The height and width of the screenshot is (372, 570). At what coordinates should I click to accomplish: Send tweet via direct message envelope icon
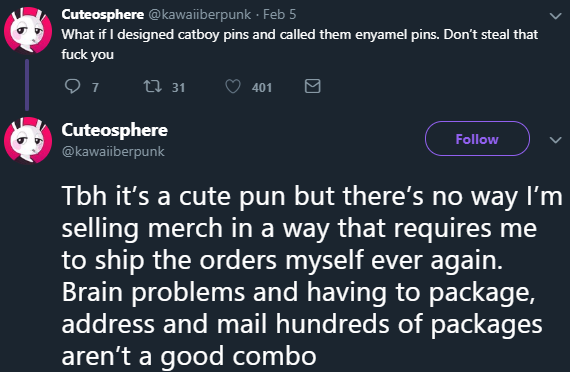(x=312, y=87)
